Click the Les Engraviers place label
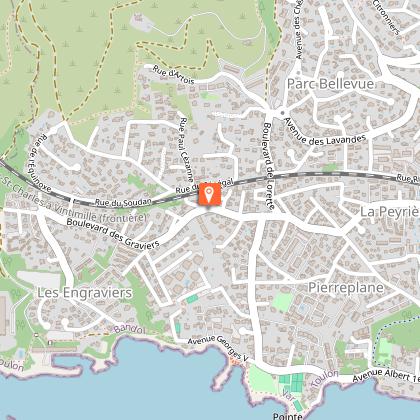This screenshot has height=420, width=420. (x=85, y=293)
